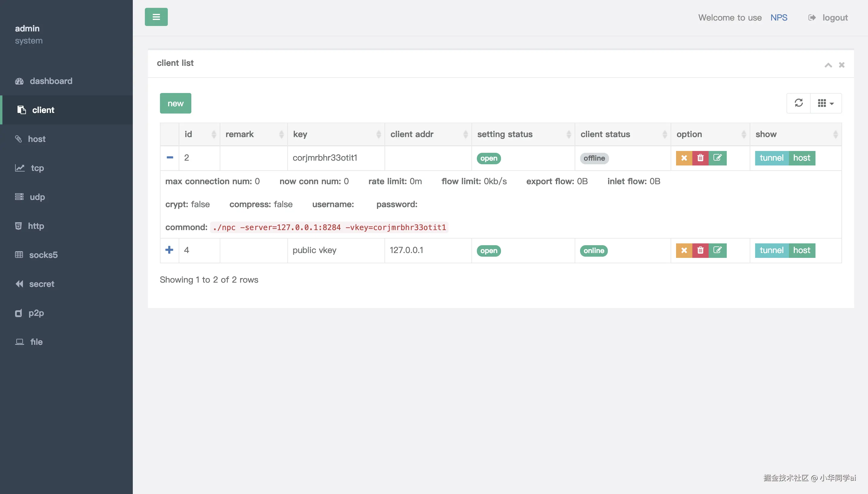The width and height of the screenshot is (868, 494).
Task: Click the logout icon in header
Action: (812, 18)
